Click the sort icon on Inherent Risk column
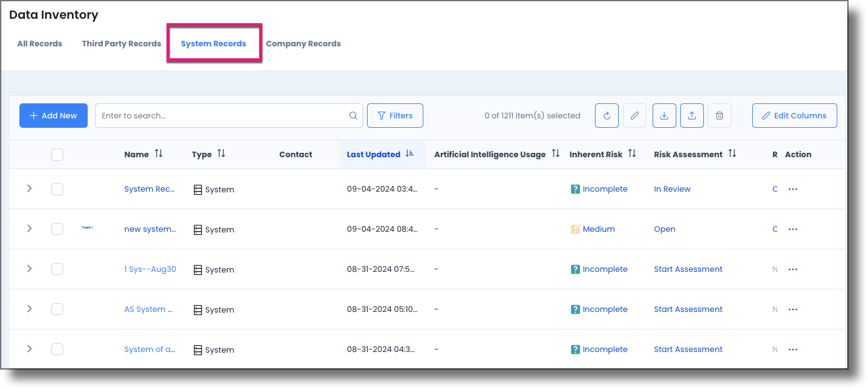The height and width of the screenshot is (389, 868). point(633,153)
